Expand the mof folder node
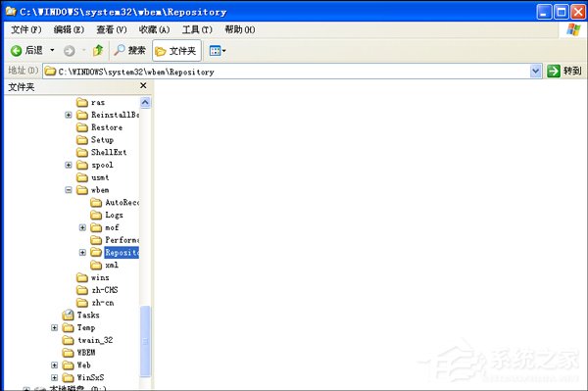 click(x=82, y=227)
